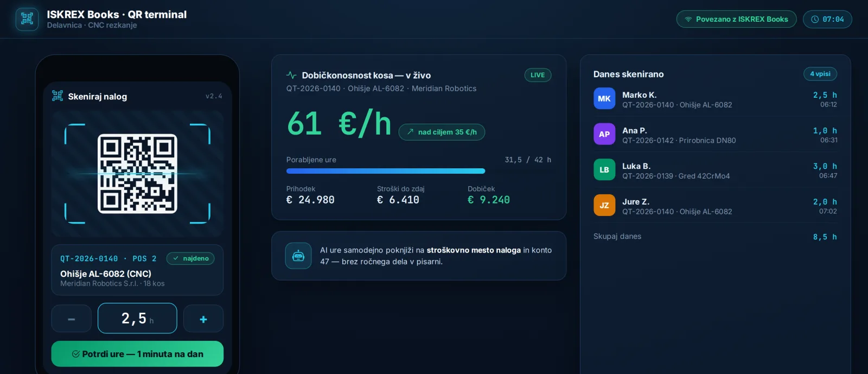868x374 pixels.
Task: Click Meridian Robotics S.r.l. · 18 kos text
Action: [112, 283]
